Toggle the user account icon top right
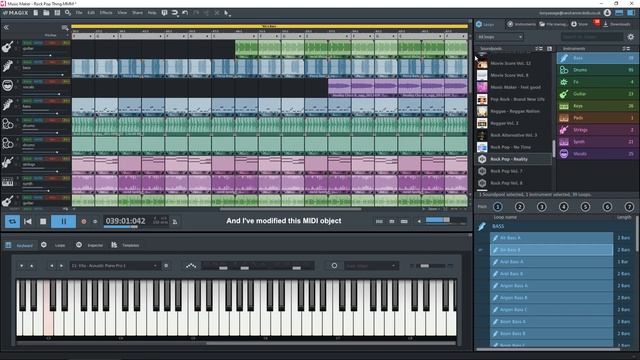Image resolution: width=640 pixels, height=360 pixels. tap(607, 13)
